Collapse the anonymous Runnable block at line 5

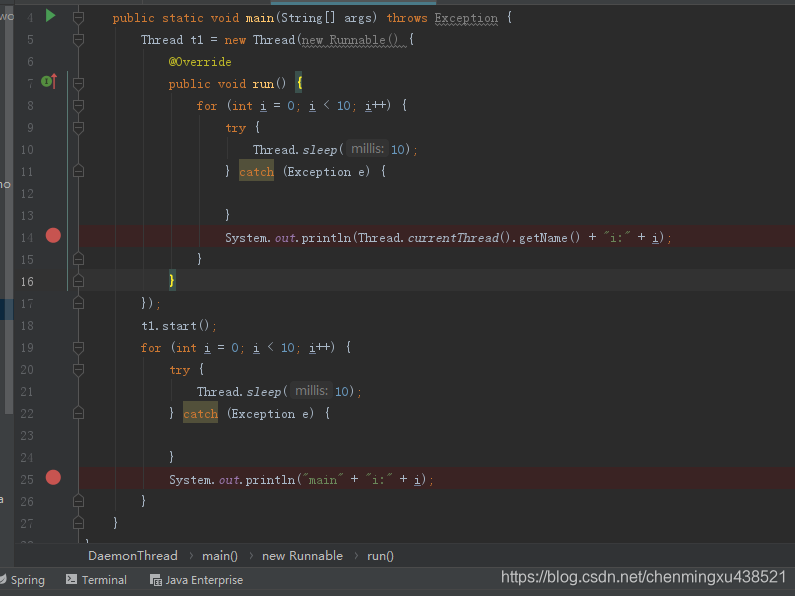(x=78, y=40)
